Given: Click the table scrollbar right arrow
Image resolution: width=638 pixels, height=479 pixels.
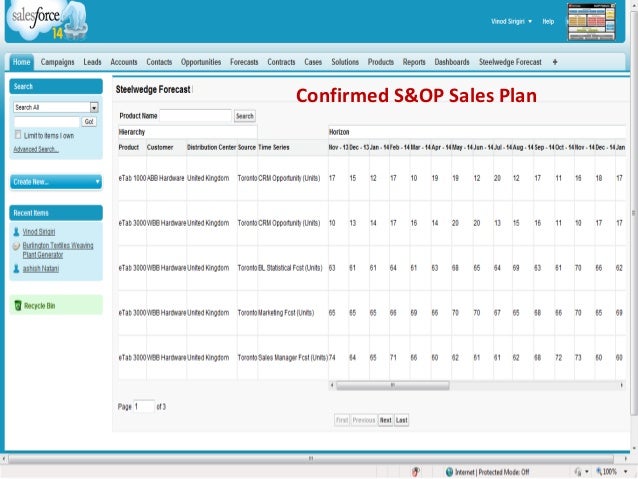Looking at the screenshot, I should click(622, 385).
